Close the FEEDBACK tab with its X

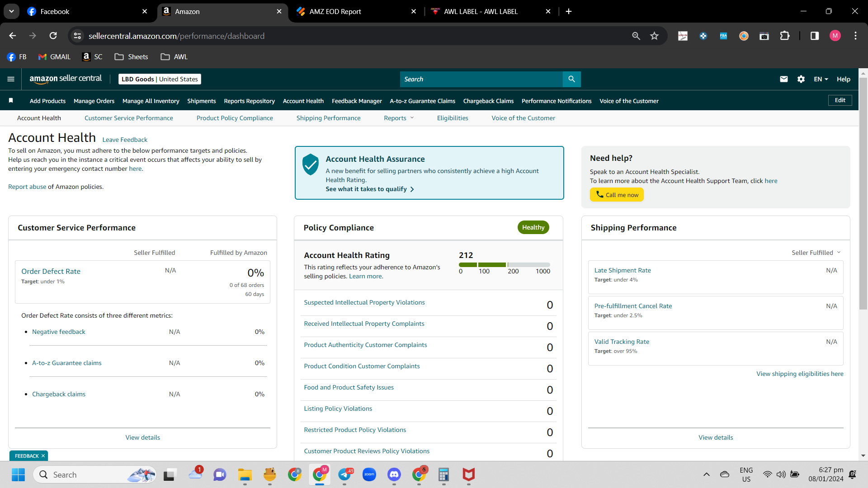point(43,456)
